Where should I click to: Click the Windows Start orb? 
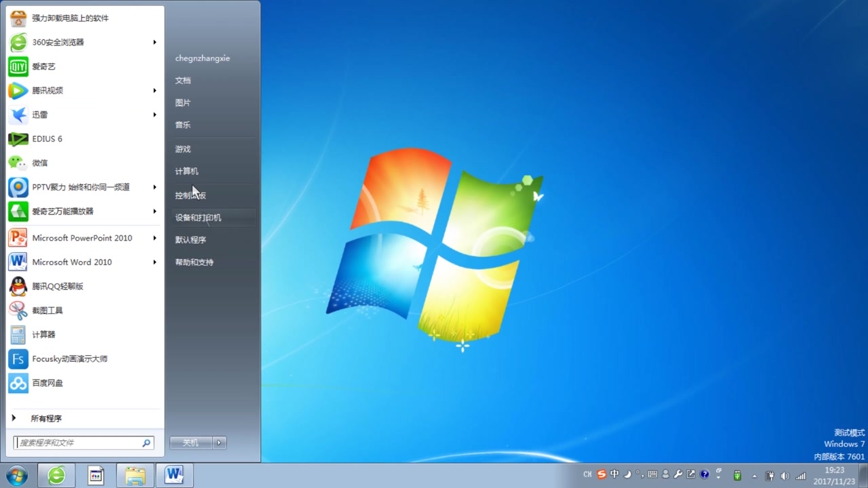(x=16, y=475)
